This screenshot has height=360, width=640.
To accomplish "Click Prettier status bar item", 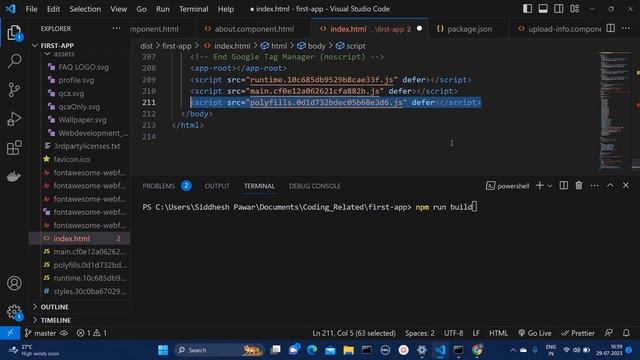I will click(578, 333).
